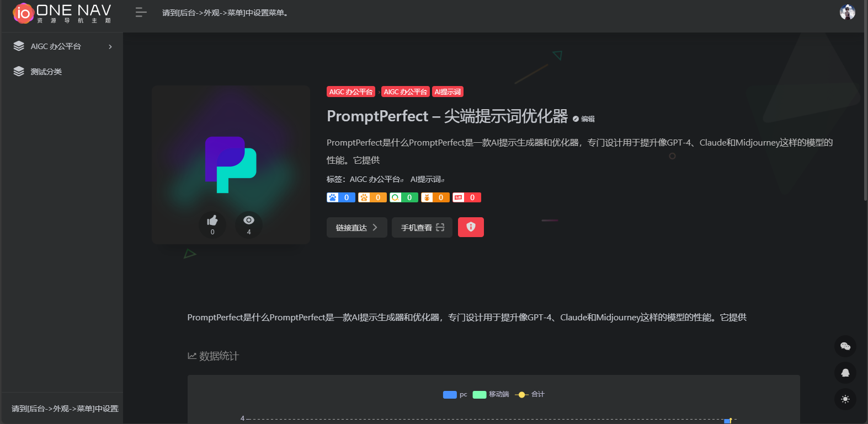Image resolution: width=868 pixels, height=424 pixels.
Task: Click the PromptPerfect logo thumbnail
Action: point(231,164)
